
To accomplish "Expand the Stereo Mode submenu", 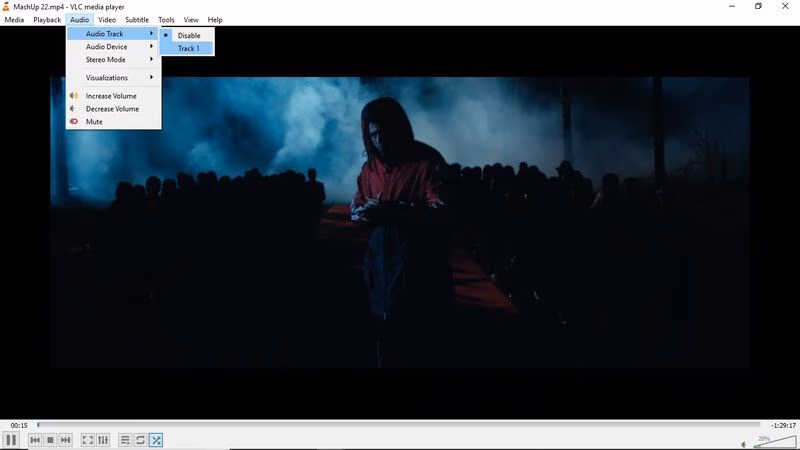I will point(113,60).
